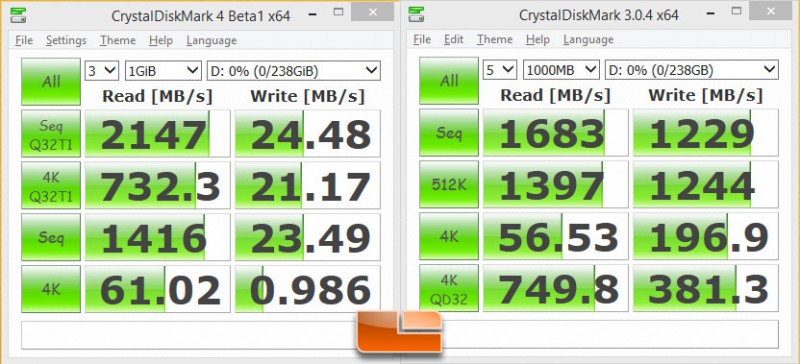
Task: Open drive dropdown showing D: 0% (0/238GiB)
Action: (x=293, y=71)
